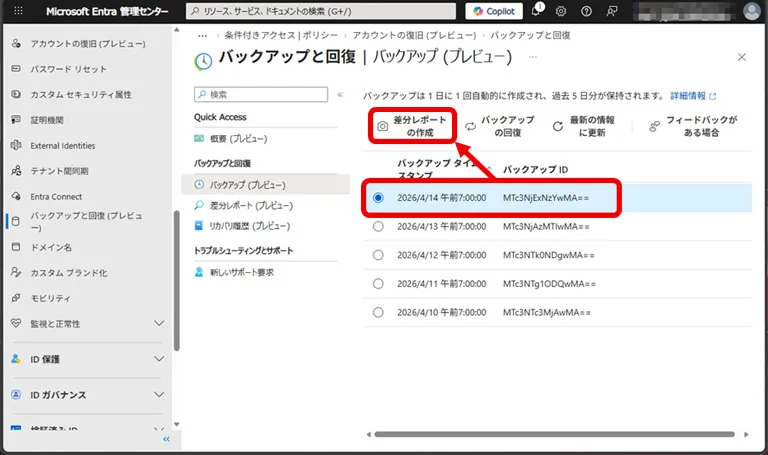
Task: Open Copilot from the top bar
Action: pyautogui.click(x=494, y=11)
